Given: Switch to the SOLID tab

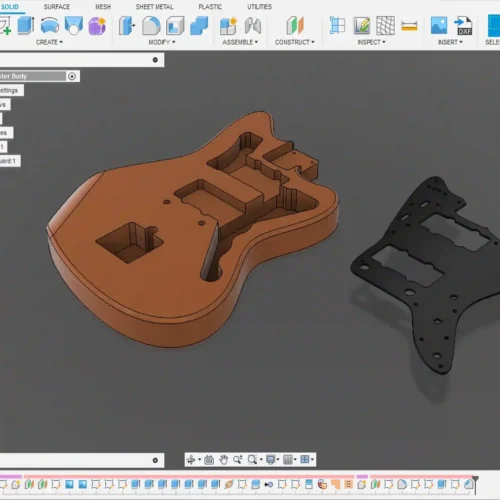Looking at the screenshot, I should [10, 7].
